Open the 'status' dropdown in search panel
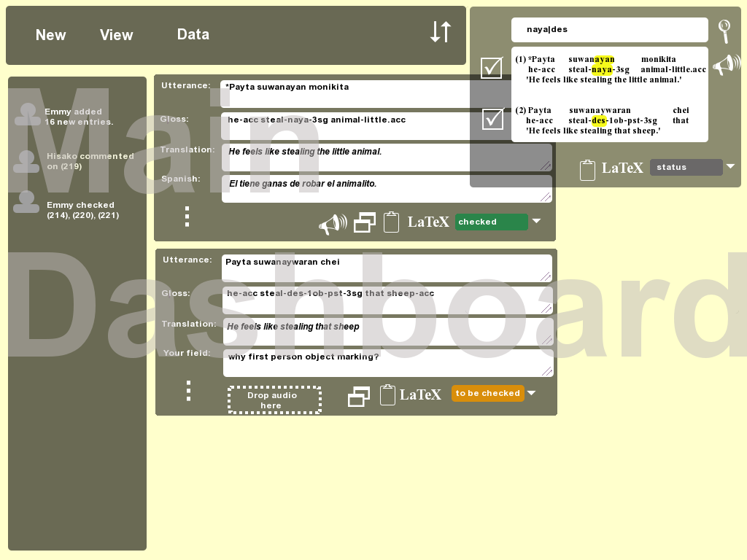Image resolution: width=747 pixels, height=560 pixels. click(x=729, y=167)
